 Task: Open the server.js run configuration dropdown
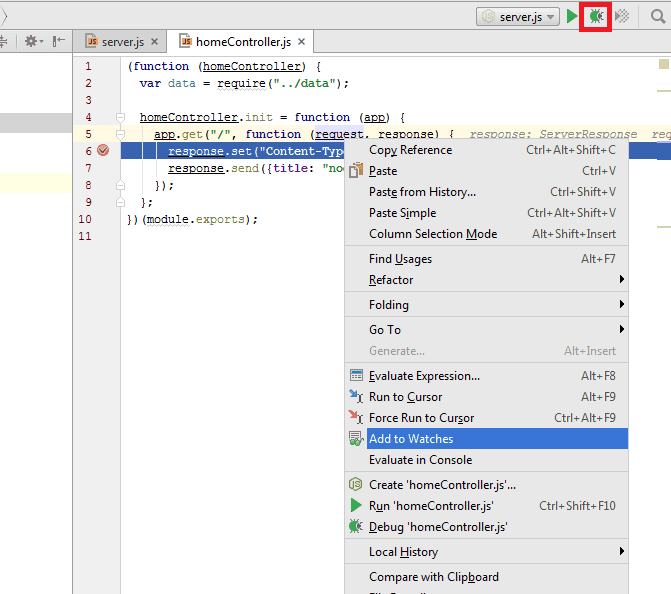[x=518, y=17]
